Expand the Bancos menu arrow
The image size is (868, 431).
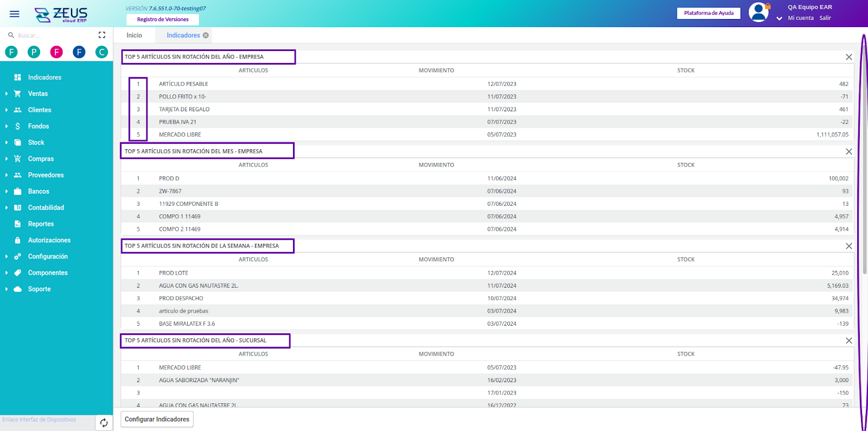pyautogui.click(x=7, y=191)
